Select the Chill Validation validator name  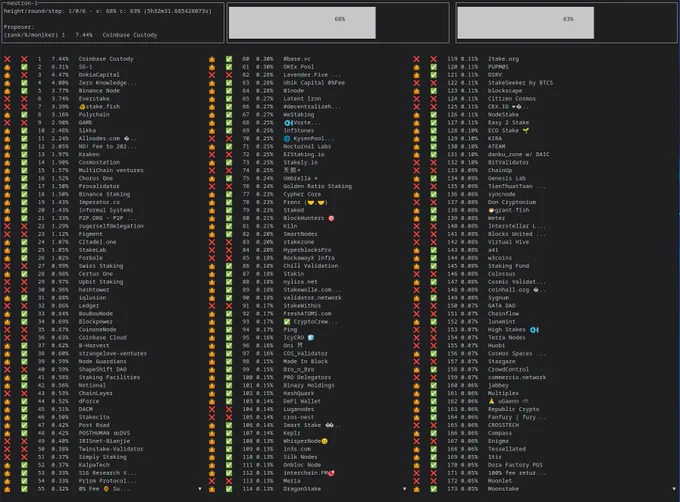311,266
